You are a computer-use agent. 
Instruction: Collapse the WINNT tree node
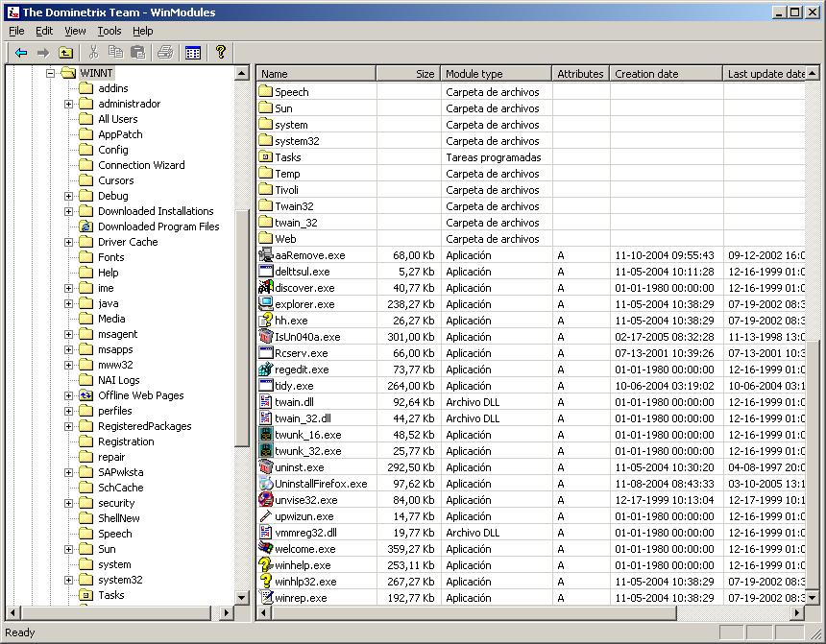coord(51,73)
